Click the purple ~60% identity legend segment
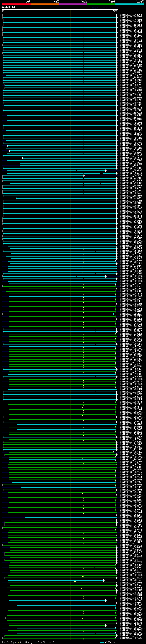The width and height of the screenshot is (146, 644). [73, 4]
